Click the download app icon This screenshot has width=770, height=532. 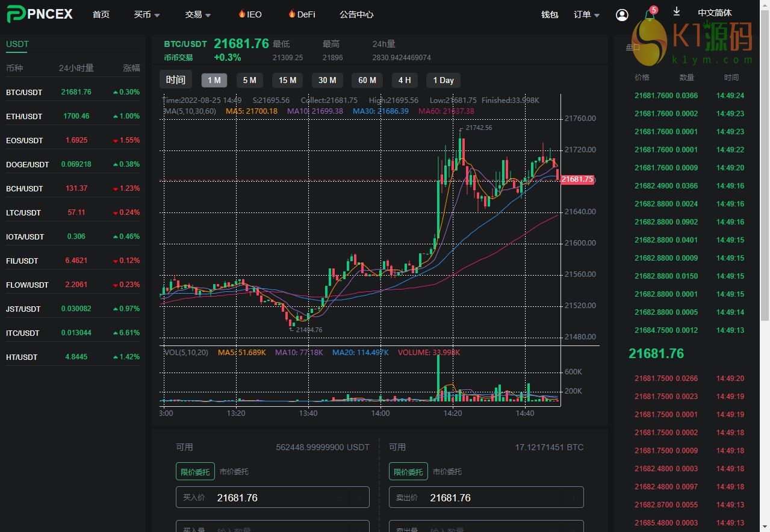point(677,11)
